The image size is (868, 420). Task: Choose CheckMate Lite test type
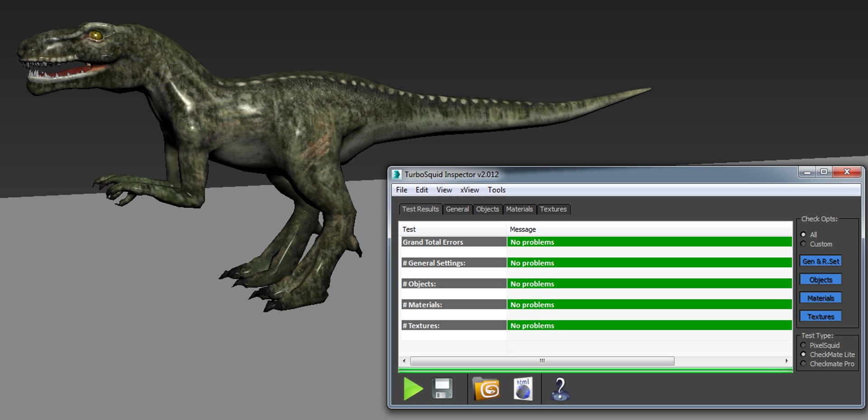coord(803,355)
